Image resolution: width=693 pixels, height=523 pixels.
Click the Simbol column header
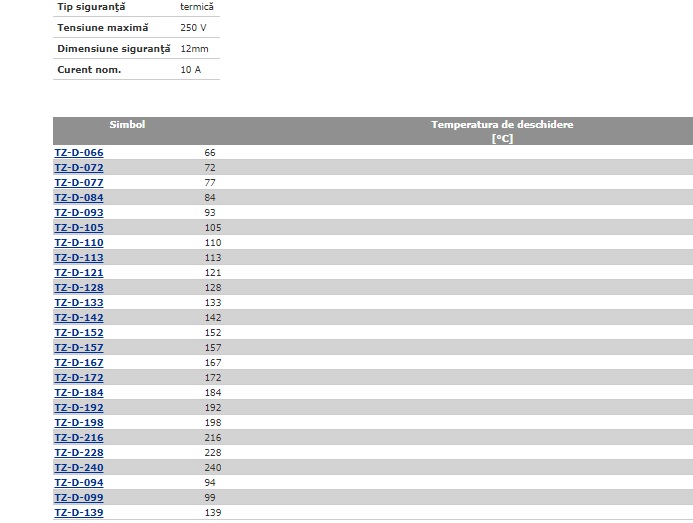[127, 125]
